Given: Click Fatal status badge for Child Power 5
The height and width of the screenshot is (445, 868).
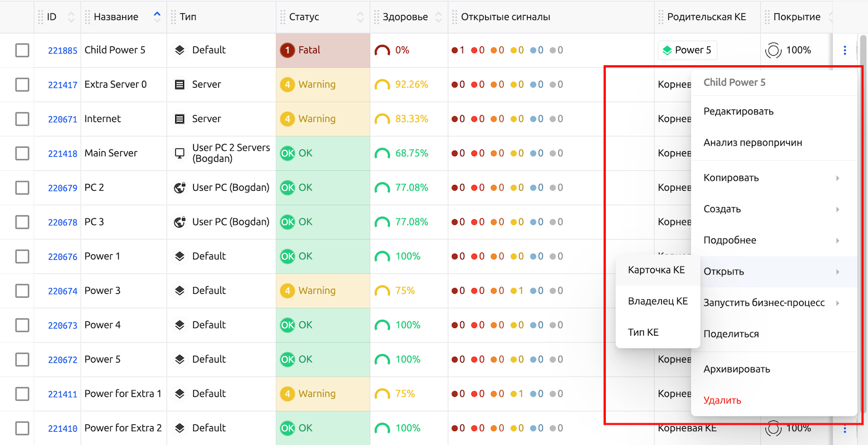Looking at the screenshot, I should [x=300, y=50].
